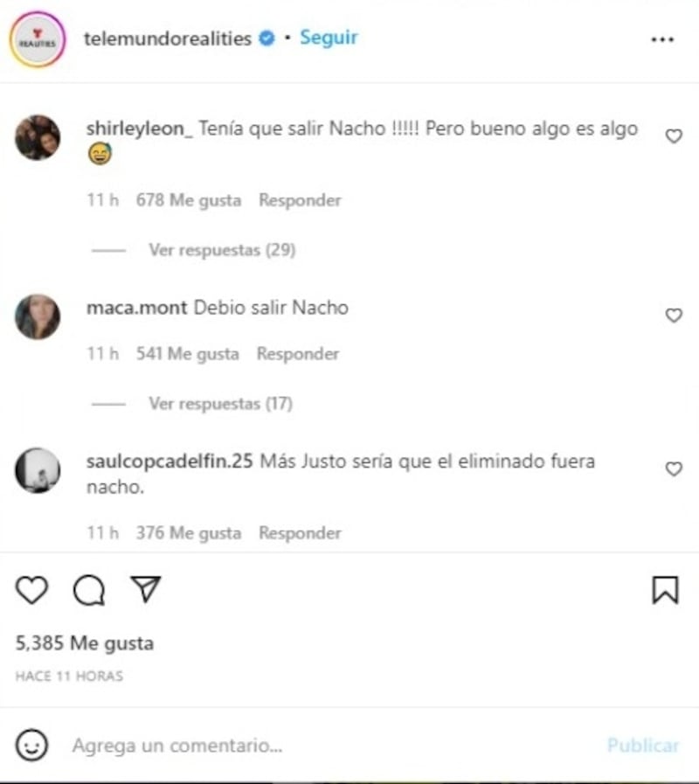
Task: Open telemundorealities profile picture
Action: [38, 39]
